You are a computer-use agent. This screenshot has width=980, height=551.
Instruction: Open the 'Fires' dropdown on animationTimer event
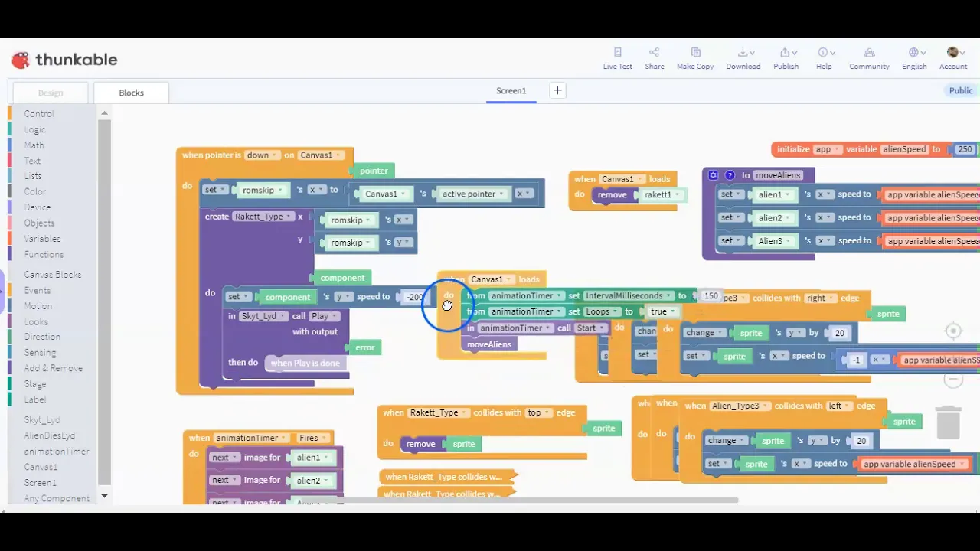coord(312,438)
